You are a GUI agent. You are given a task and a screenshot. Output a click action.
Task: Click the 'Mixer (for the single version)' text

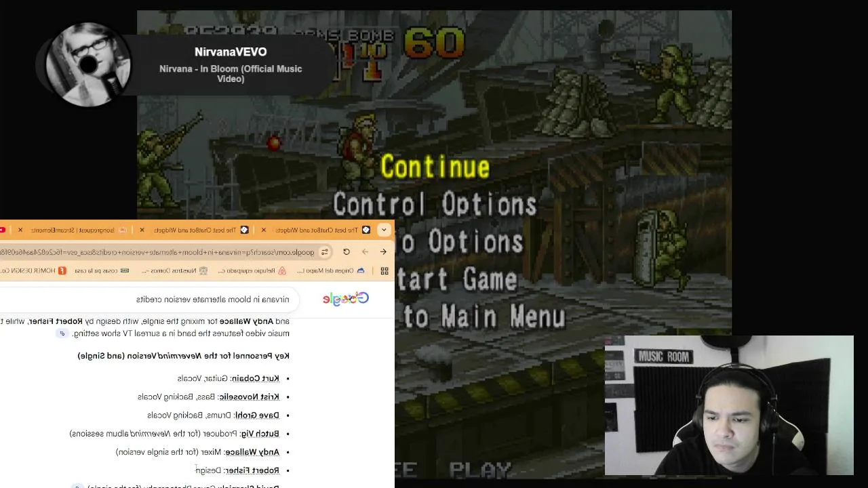pyautogui.click(x=168, y=451)
